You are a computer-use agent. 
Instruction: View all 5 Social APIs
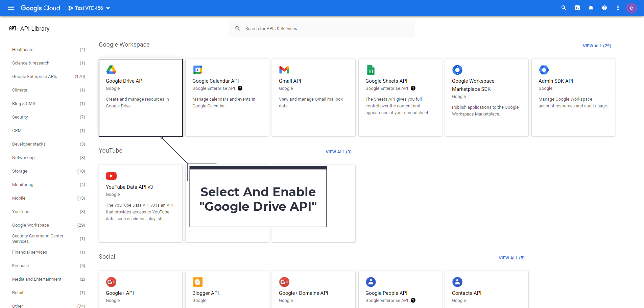[x=511, y=258]
